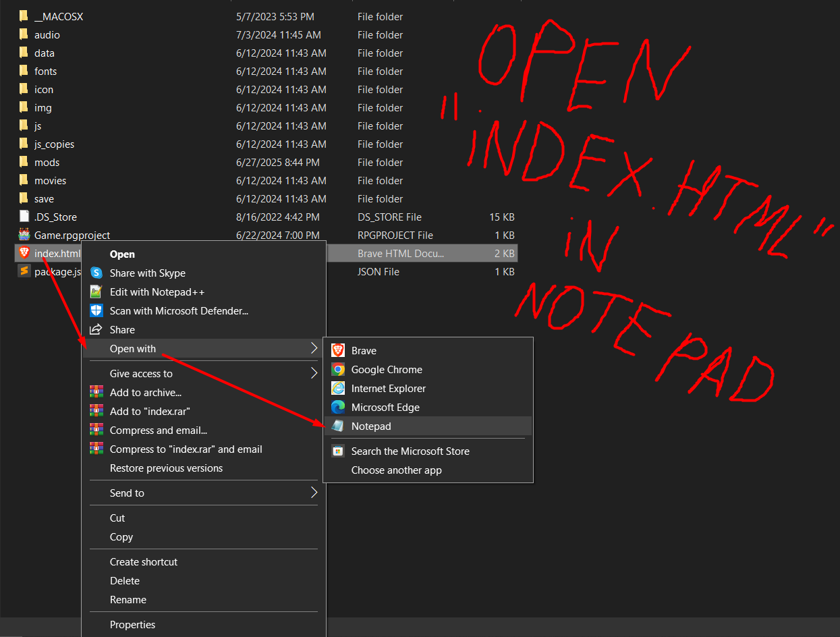Select the icon folder name

pos(44,89)
